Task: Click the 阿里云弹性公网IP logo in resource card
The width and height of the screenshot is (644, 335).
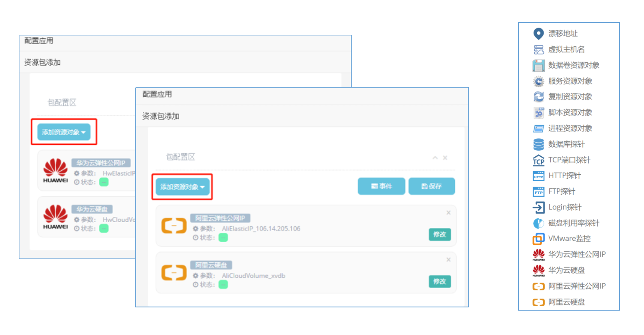Action: tap(174, 226)
